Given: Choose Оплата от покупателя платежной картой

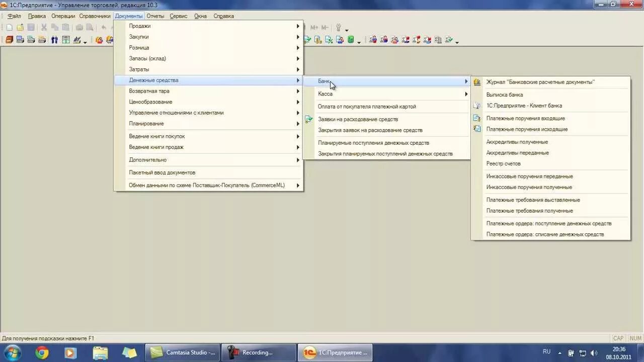Looking at the screenshot, I should (x=386, y=107).
